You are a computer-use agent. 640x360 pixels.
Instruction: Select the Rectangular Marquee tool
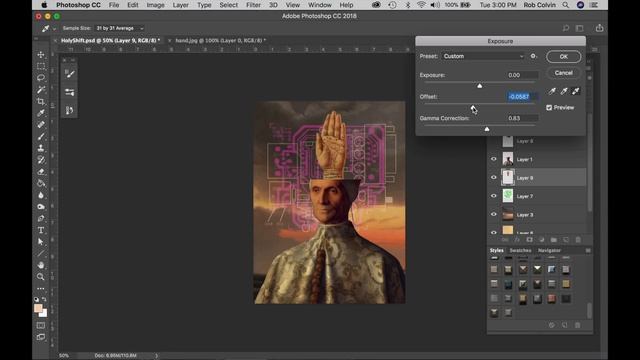point(41,66)
